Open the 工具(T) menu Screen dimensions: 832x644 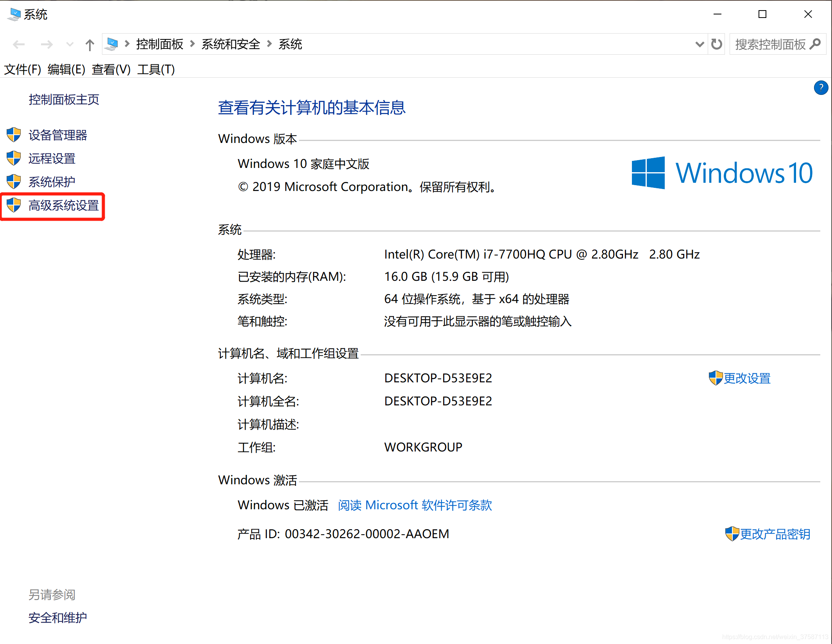[156, 70]
